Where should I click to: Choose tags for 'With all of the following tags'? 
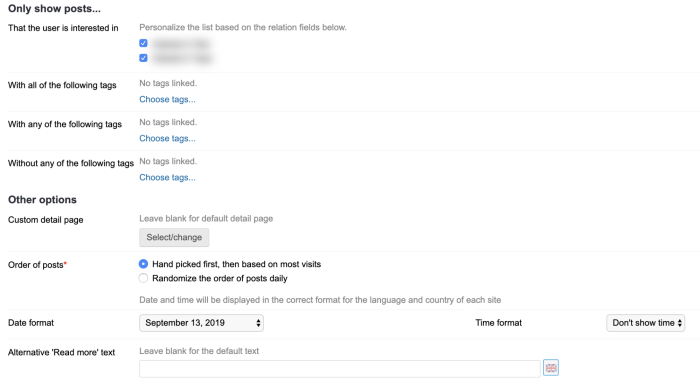[167, 99]
